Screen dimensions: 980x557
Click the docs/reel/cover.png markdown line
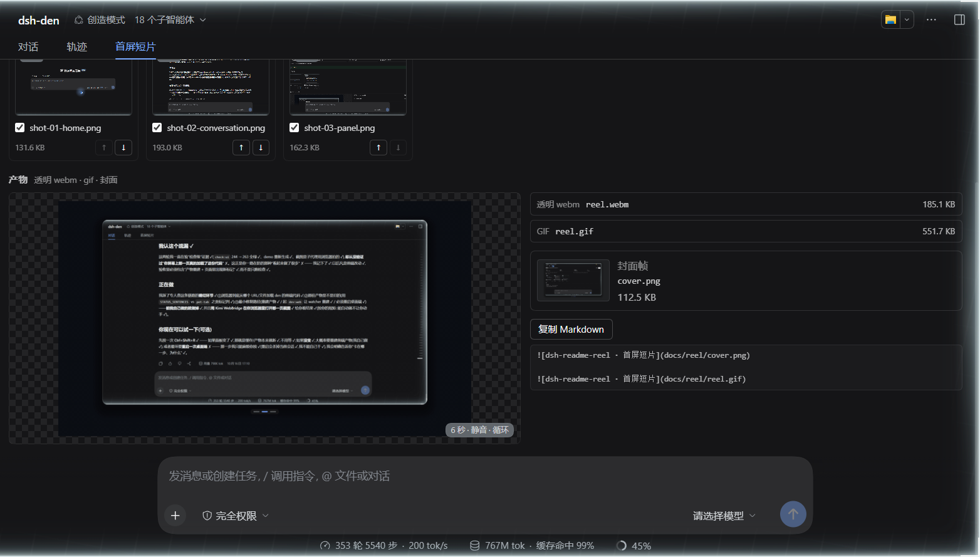644,355
